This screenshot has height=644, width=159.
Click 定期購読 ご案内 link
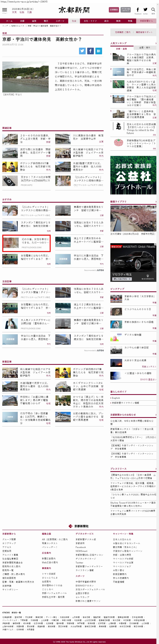[x=123, y=32]
